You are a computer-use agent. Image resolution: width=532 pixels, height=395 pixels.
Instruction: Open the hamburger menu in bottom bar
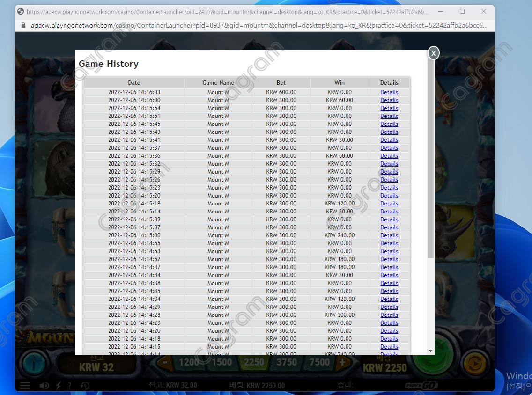(25, 386)
